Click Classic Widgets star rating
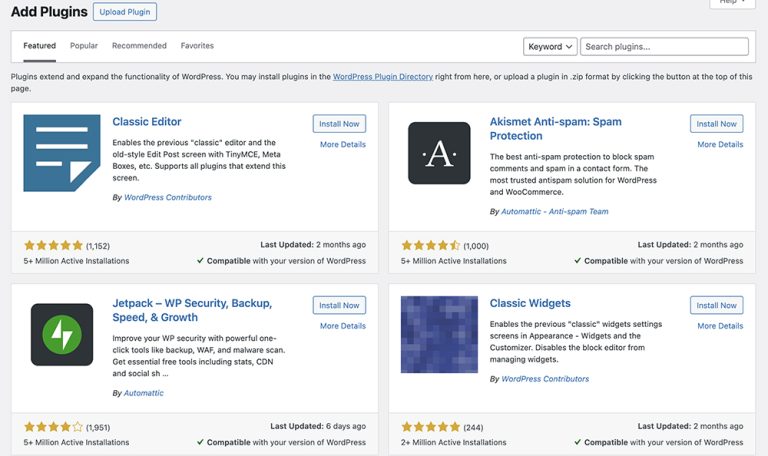Viewport: 768px width, 456px height. [x=431, y=427]
